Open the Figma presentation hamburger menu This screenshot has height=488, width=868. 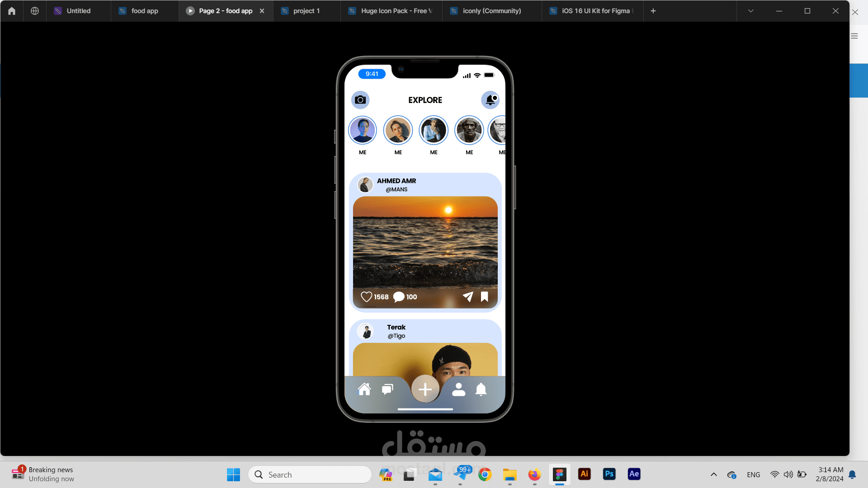854,35
